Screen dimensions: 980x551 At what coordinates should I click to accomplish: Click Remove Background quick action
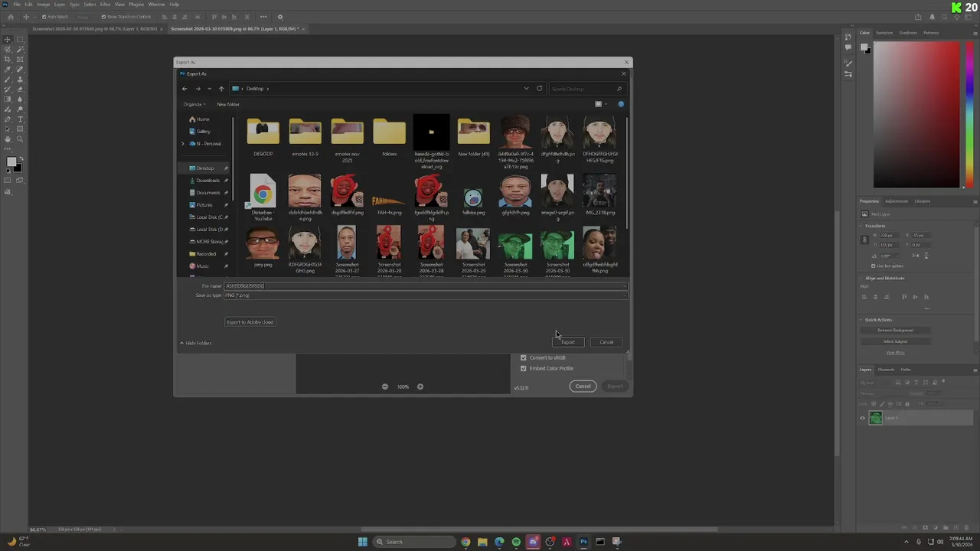coord(895,331)
